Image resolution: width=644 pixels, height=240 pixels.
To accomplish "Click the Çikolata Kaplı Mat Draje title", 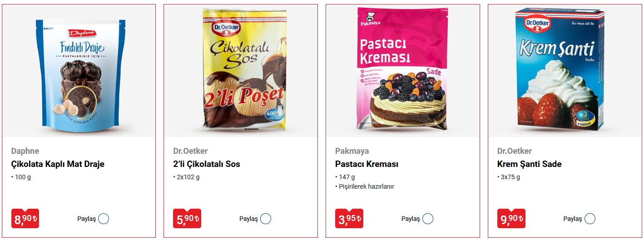I will [x=58, y=164].
